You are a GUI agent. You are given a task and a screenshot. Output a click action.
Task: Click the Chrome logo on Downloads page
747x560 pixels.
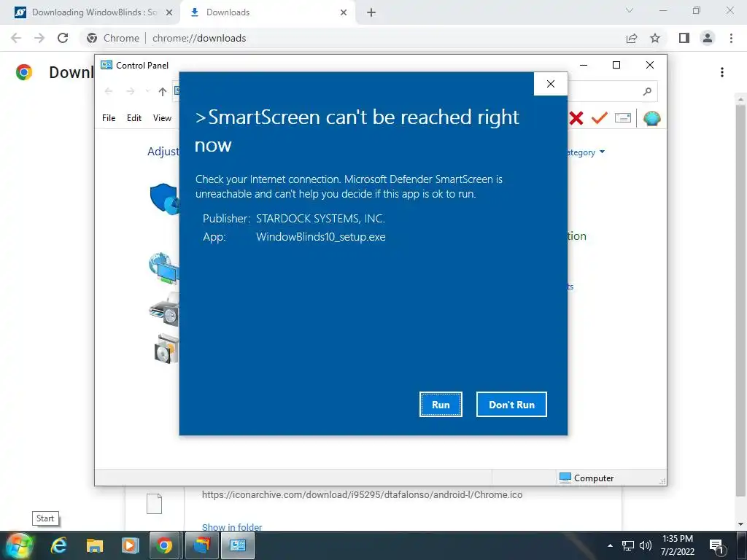24,72
